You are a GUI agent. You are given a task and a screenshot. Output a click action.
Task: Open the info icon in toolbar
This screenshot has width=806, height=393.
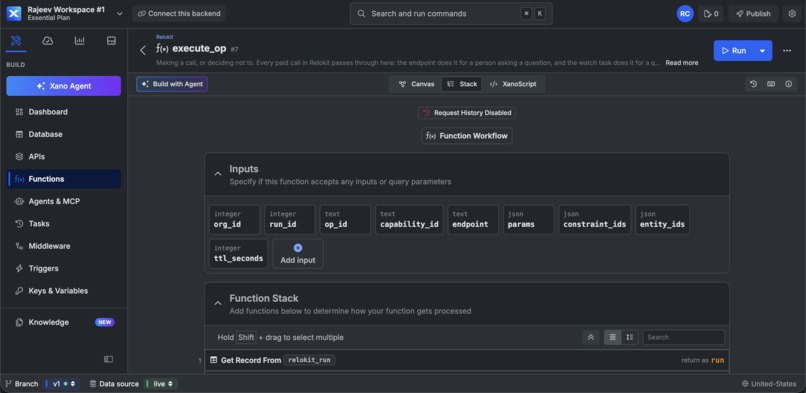[789, 84]
